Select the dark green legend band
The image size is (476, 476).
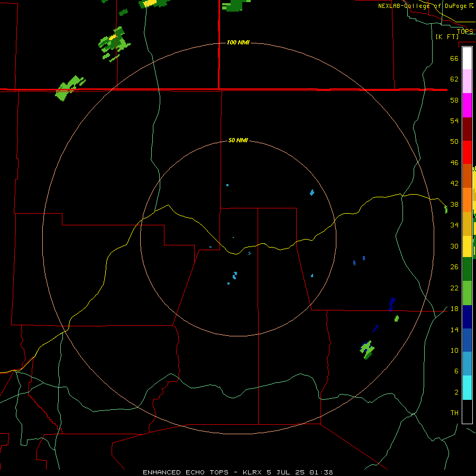pos(467,269)
